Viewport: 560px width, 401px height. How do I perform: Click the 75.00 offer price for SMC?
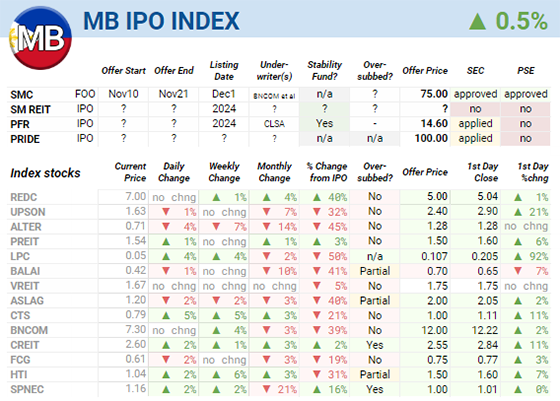tap(434, 94)
